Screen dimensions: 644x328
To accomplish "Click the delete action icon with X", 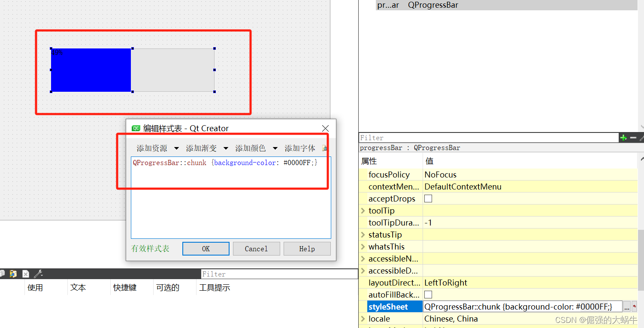I will click(26, 274).
